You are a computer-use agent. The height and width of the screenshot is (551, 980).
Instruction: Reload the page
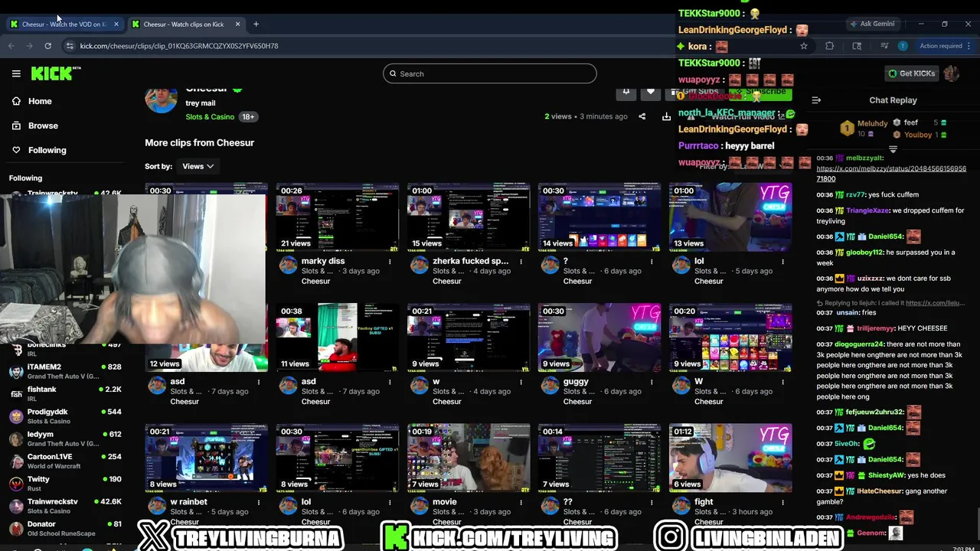(47, 46)
